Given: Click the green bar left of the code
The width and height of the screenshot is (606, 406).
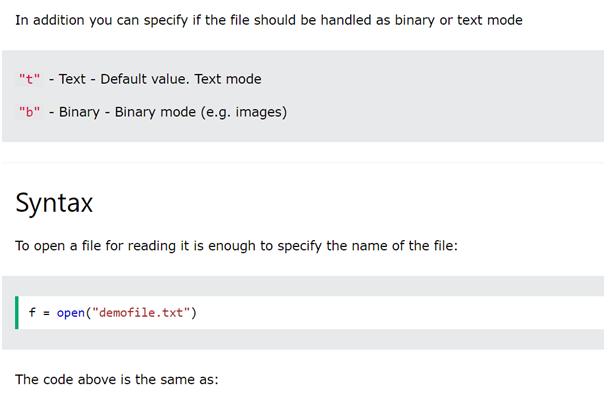Looking at the screenshot, I should [x=17, y=313].
